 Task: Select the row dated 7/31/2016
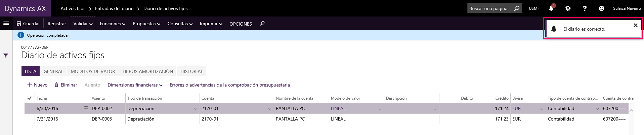[329, 119]
